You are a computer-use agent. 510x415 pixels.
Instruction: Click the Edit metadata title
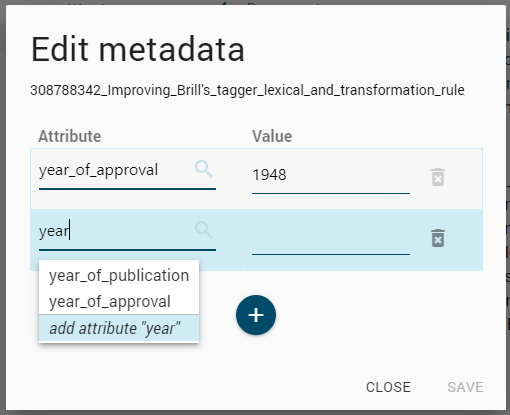(x=138, y=50)
